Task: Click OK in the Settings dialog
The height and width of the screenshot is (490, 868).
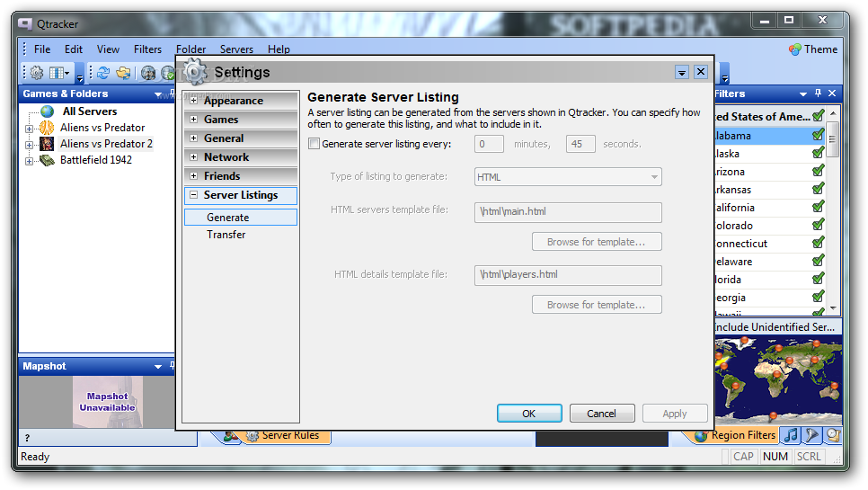Action: (529, 414)
